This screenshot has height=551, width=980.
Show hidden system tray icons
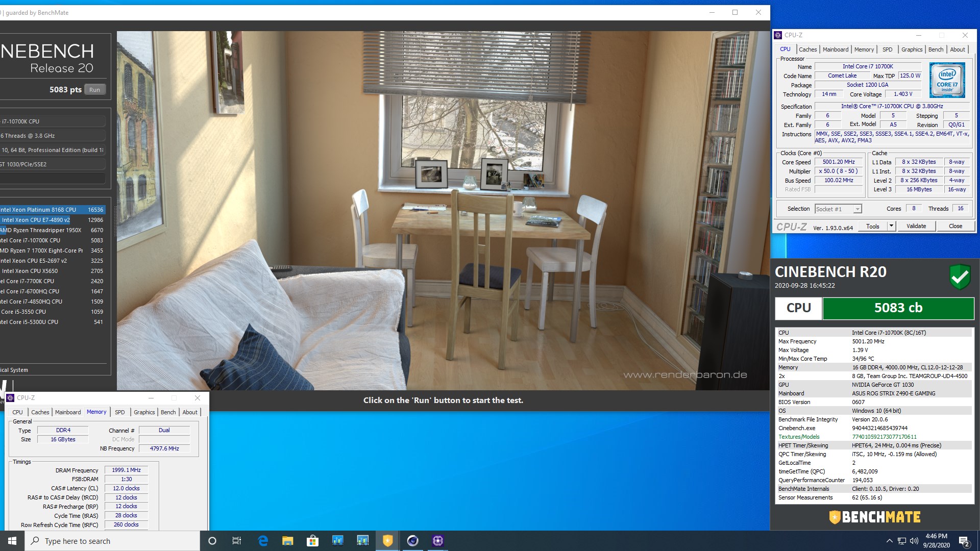coord(889,541)
